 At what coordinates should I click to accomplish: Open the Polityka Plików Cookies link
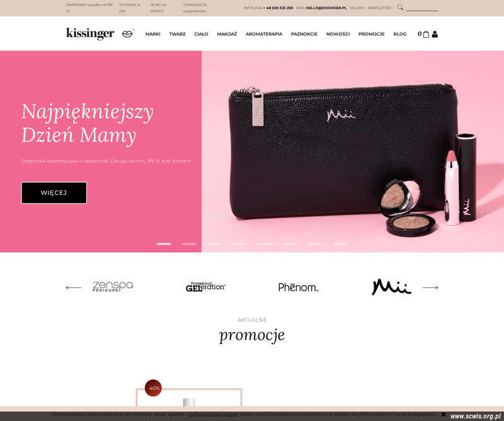pos(214,414)
